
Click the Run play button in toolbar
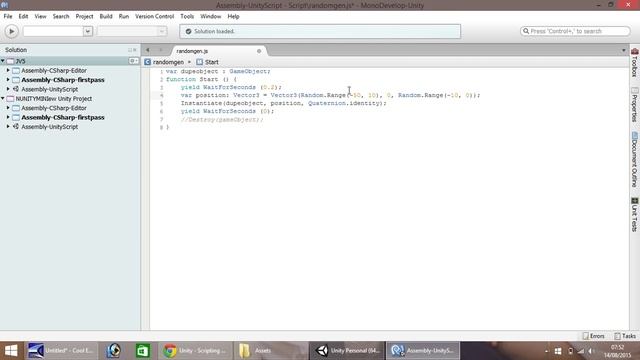click(11, 31)
